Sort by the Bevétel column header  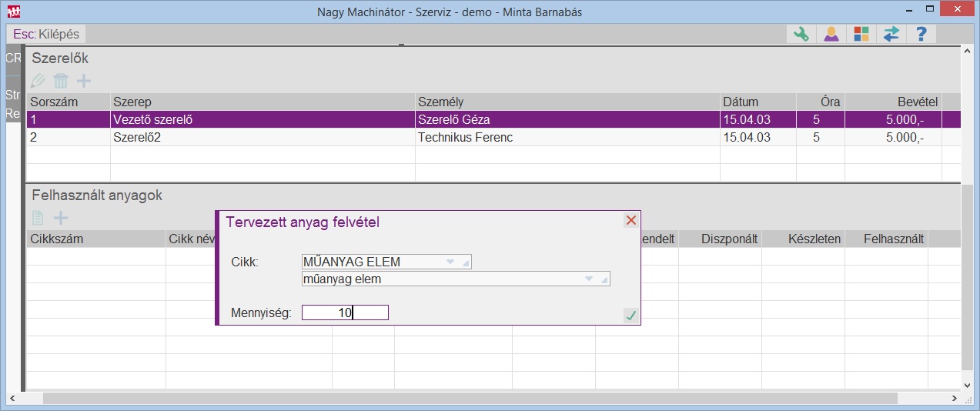coord(893,102)
